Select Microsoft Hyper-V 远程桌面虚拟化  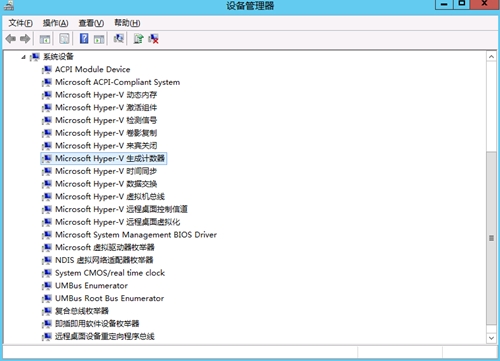[x=118, y=222]
